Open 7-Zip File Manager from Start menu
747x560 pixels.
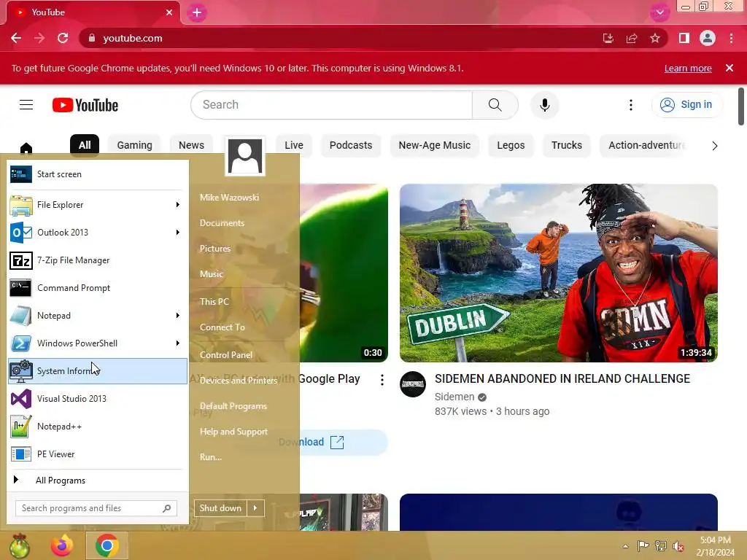98,260
